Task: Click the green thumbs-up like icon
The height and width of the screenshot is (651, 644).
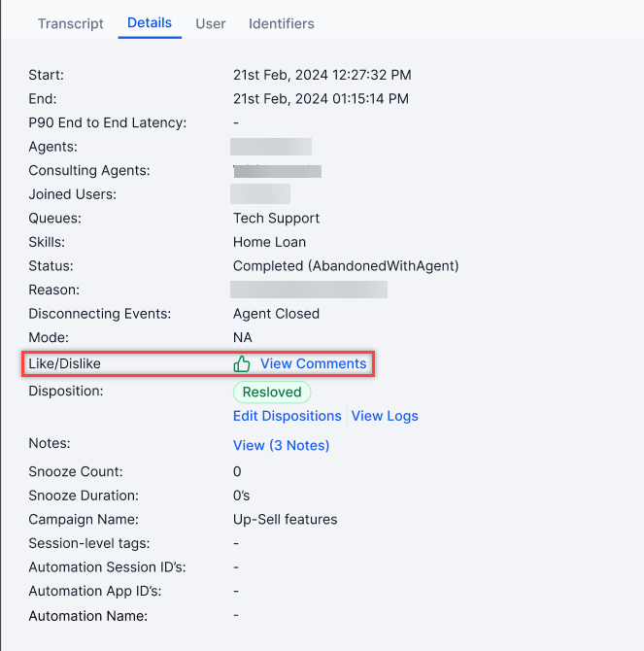Action: [x=242, y=364]
